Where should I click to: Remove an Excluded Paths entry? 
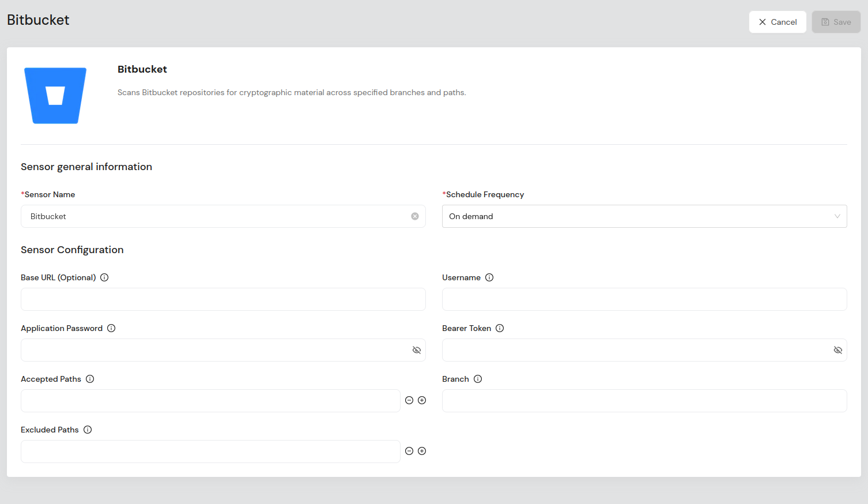pyautogui.click(x=409, y=451)
